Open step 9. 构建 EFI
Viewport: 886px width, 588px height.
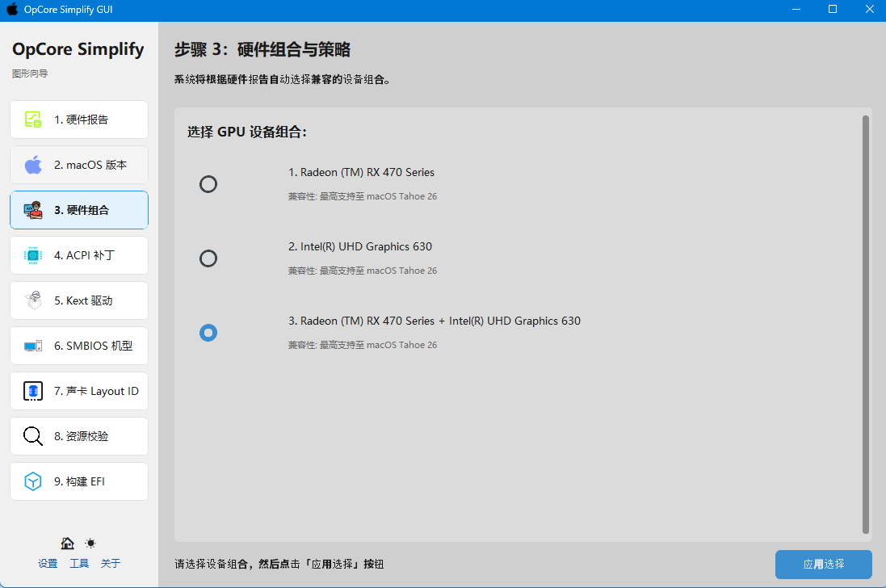79,481
